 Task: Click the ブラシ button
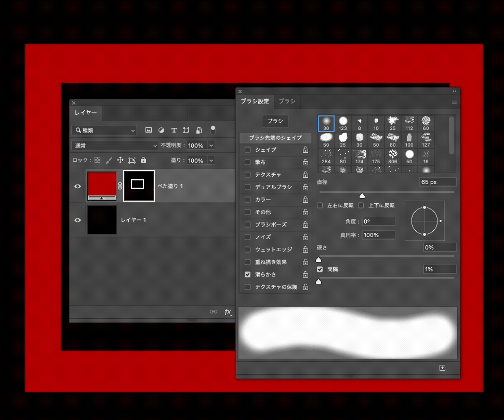[275, 121]
